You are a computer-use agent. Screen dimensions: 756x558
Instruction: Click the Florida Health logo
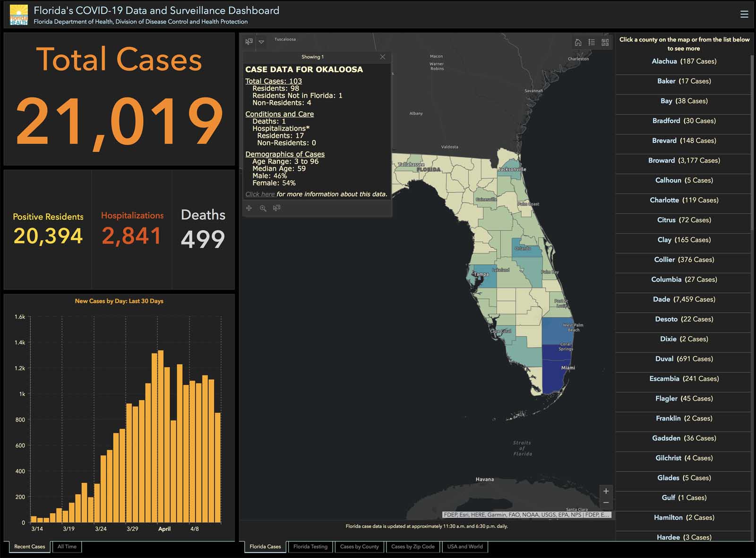[19, 15]
